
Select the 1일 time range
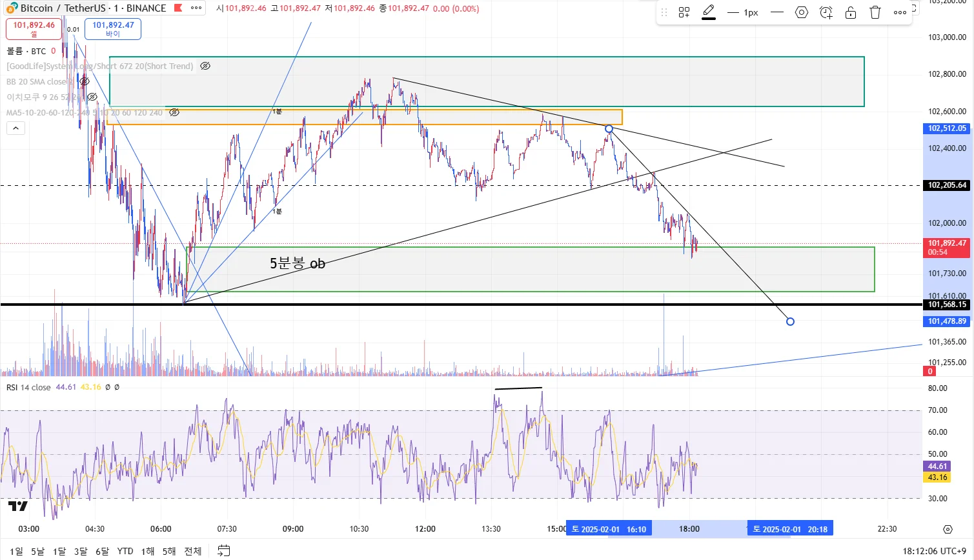pos(17,551)
